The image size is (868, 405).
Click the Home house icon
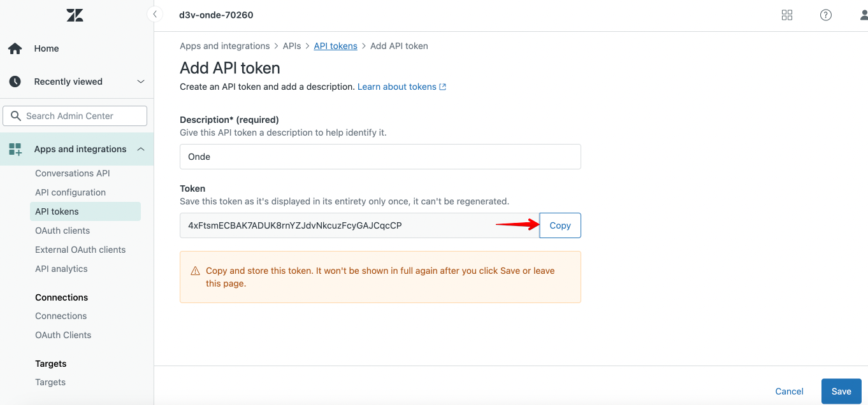click(15, 48)
